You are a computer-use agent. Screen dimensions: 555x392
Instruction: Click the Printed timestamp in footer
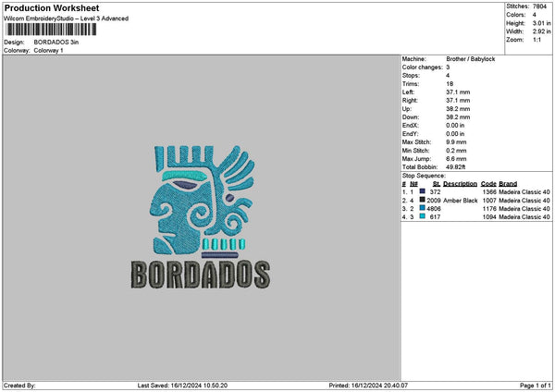[368, 386]
